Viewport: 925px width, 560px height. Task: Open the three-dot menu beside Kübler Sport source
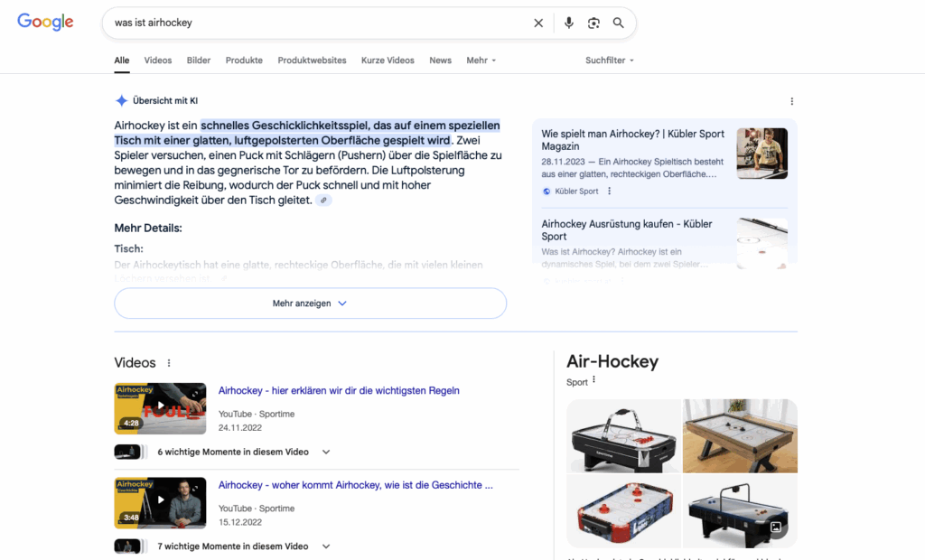coord(610,191)
